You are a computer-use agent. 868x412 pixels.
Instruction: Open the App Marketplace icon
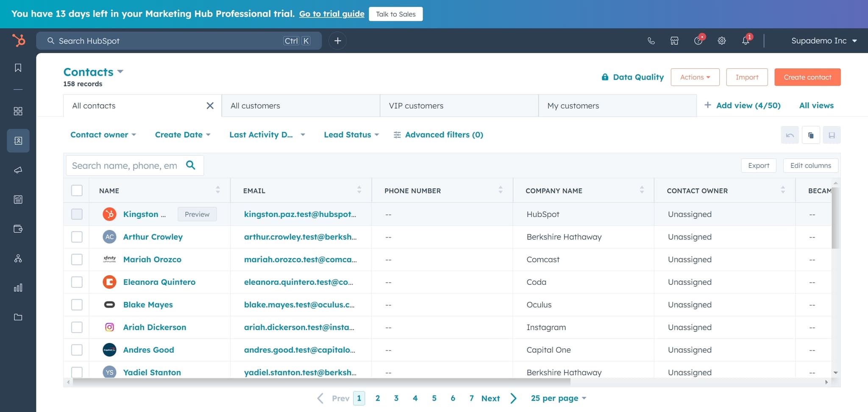click(x=674, y=41)
